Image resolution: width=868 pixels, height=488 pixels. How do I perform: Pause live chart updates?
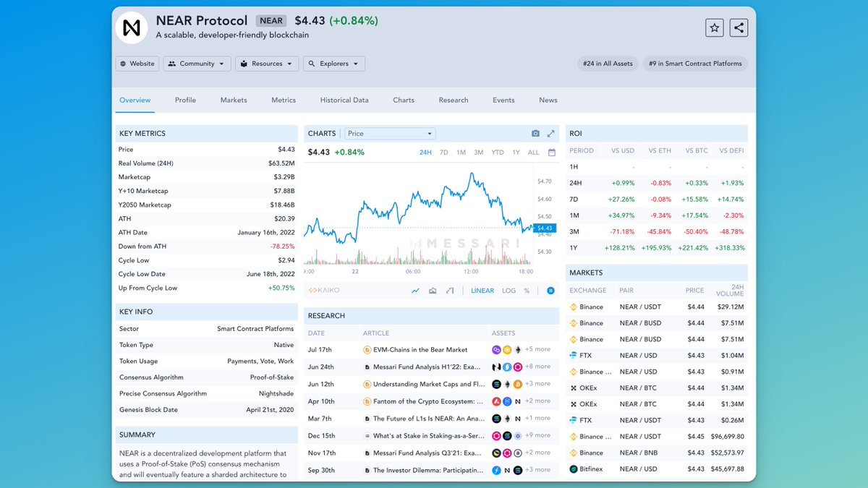550,291
